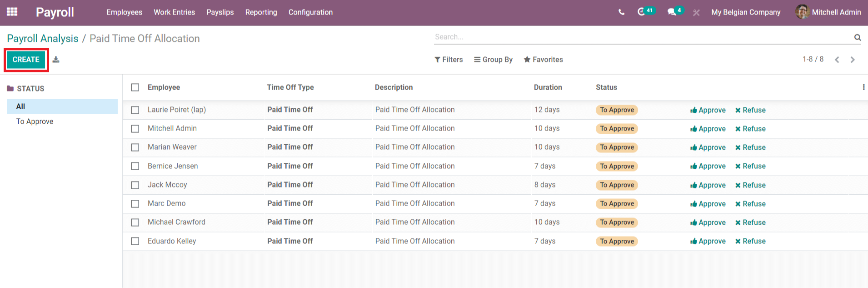Open the Favorites dropdown
Viewport: 868px width, 288px height.
(x=543, y=60)
